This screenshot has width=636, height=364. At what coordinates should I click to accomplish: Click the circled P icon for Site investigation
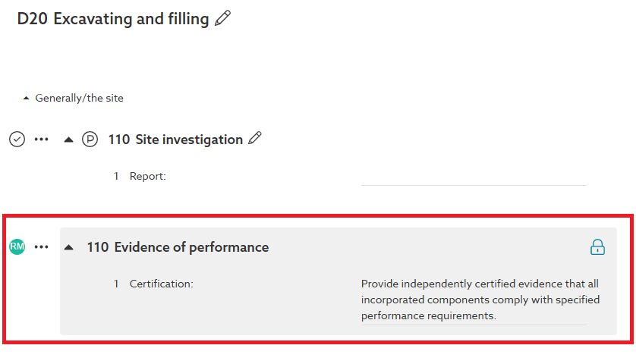pos(90,140)
